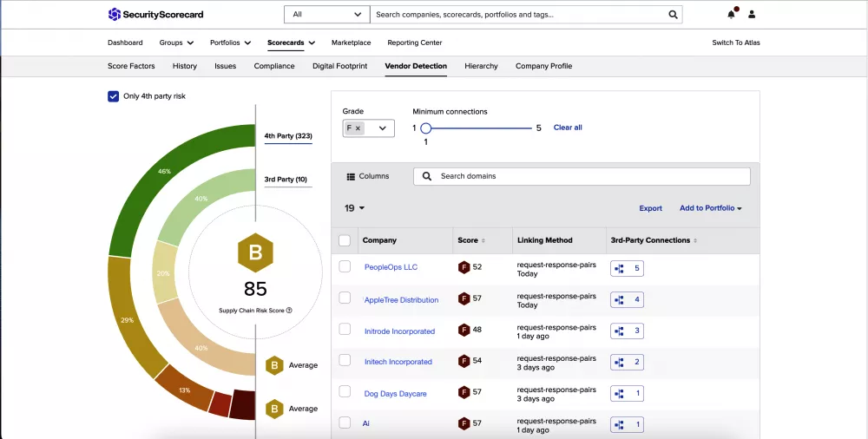Remove the F grade filter chip
The height and width of the screenshot is (439, 868).
click(x=358, y=128)
